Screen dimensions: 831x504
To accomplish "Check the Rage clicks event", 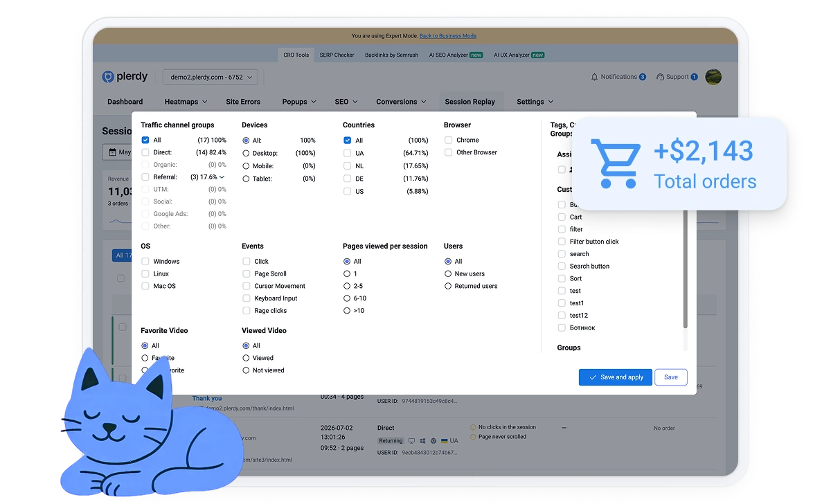I will 247,311.
